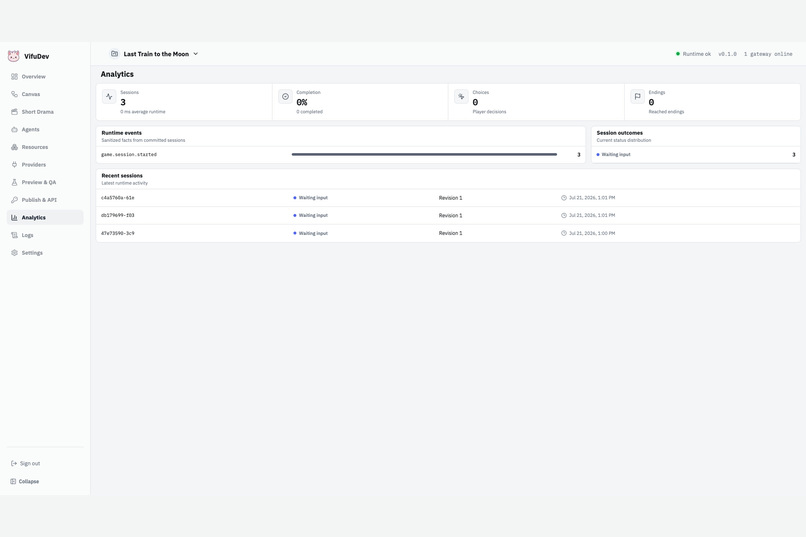This screenshot has height=537, width=806.
Task: Go to the Logs page
Action: point(27,235)
